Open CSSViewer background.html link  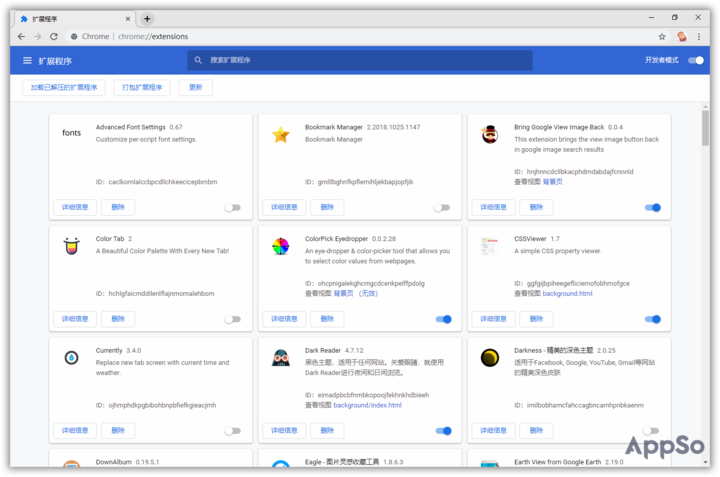click(567, 293)
